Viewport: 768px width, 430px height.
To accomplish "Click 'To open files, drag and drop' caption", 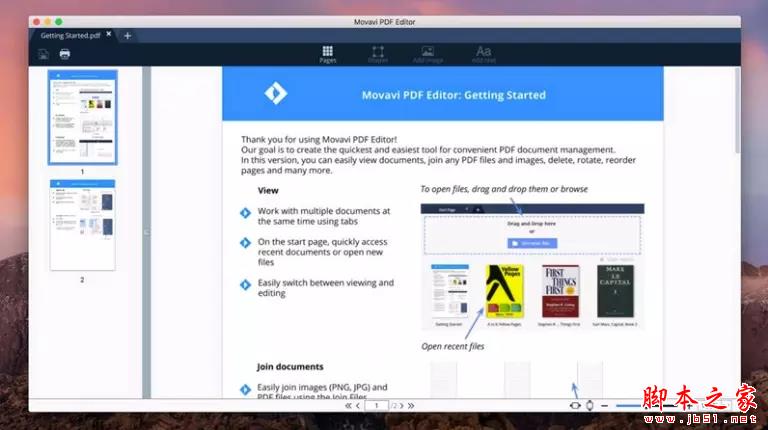I will point(504,189).
